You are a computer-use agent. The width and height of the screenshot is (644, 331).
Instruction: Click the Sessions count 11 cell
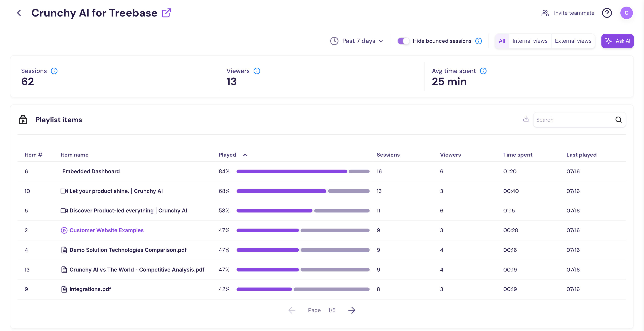[378, 211]
